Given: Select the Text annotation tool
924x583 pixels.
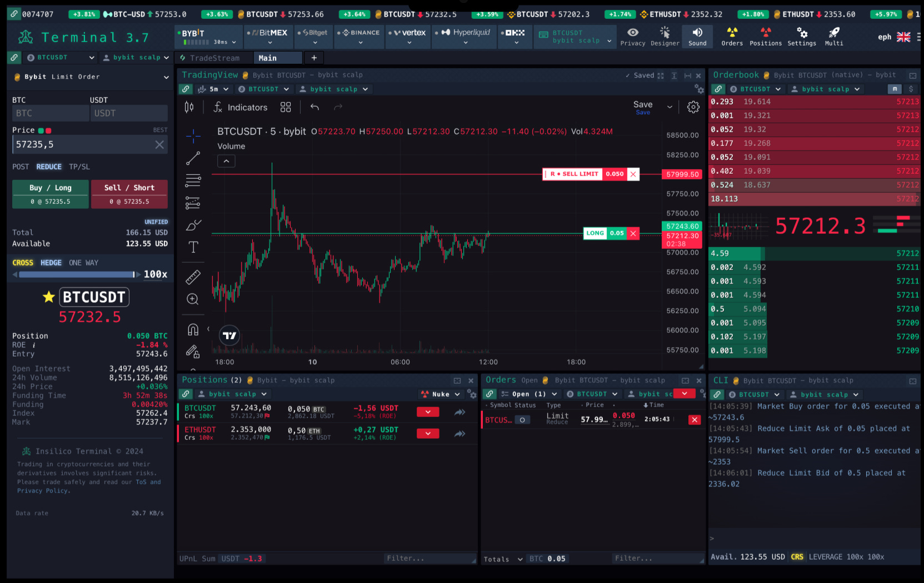Looking at the screenshot, I should (x=193, y=247).
